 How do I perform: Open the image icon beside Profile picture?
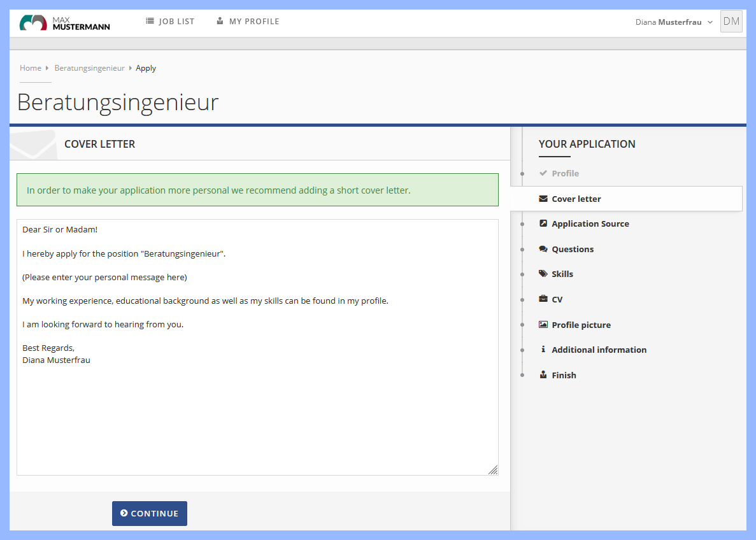tap(543, 325)
